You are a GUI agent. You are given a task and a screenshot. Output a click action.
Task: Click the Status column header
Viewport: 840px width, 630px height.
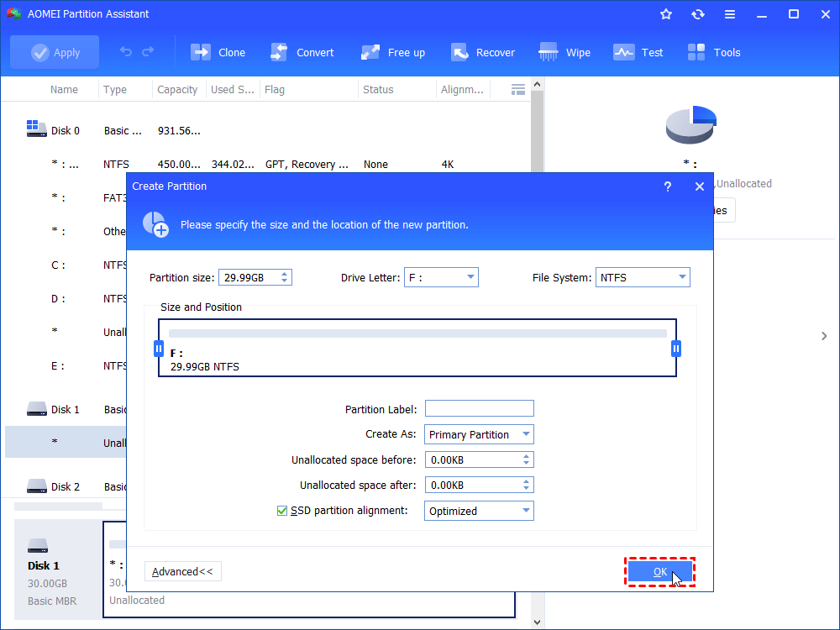pyautogui.click(x=378, y=90)
